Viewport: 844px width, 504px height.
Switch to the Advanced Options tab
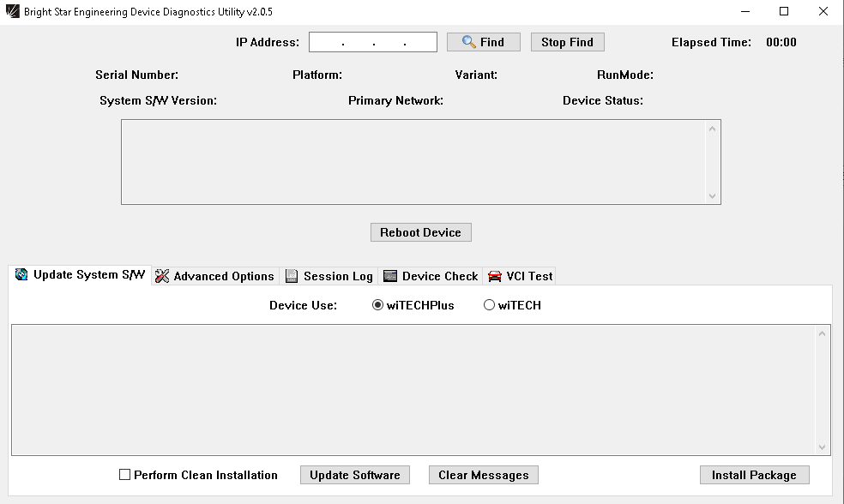click(x=223, y=276)
